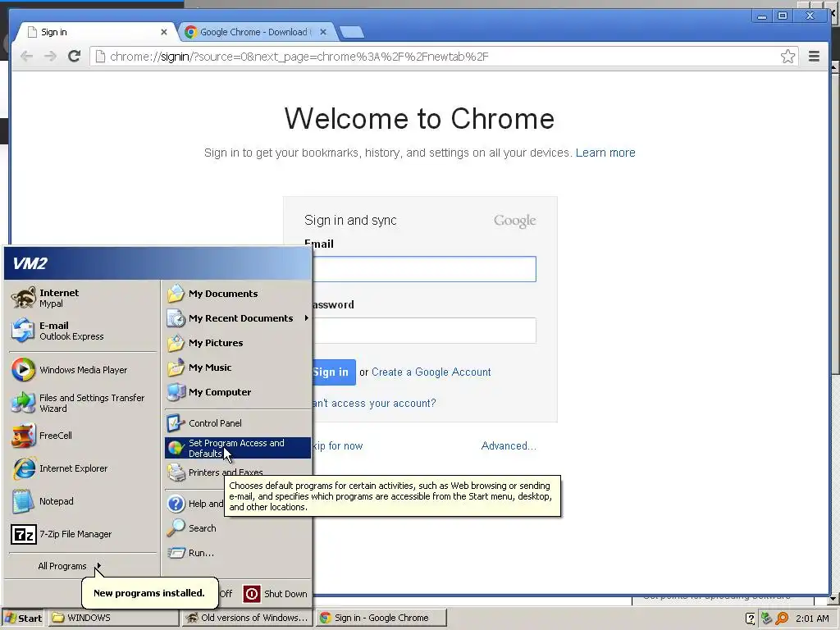The image size is (840, 630).
Task: Switch to Sign in - Google Chrome taskbar item
Action: 381,618
